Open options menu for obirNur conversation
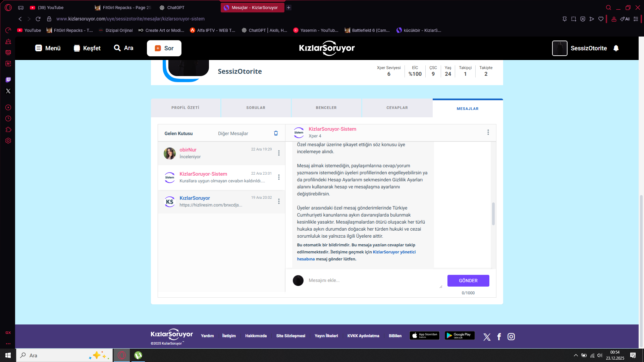This screenshot has width=644, height=362. tap(279, 153)
